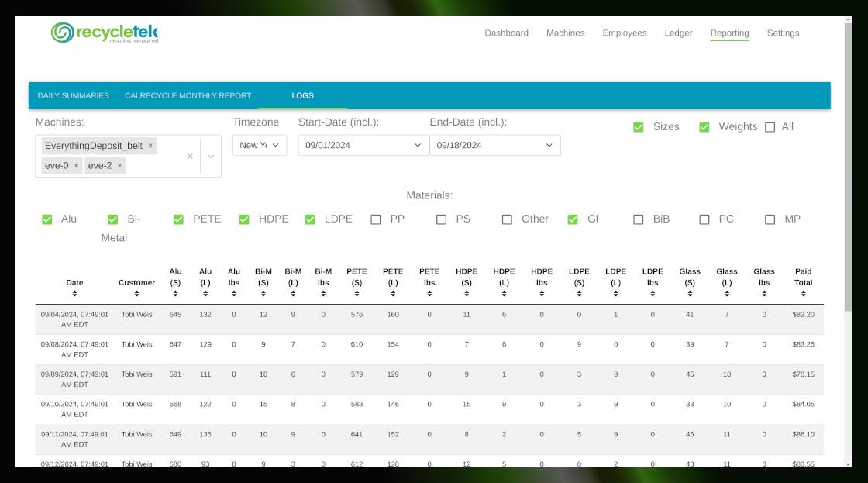
Task: Toggle the Sizes checkbox
Action: 639,127
